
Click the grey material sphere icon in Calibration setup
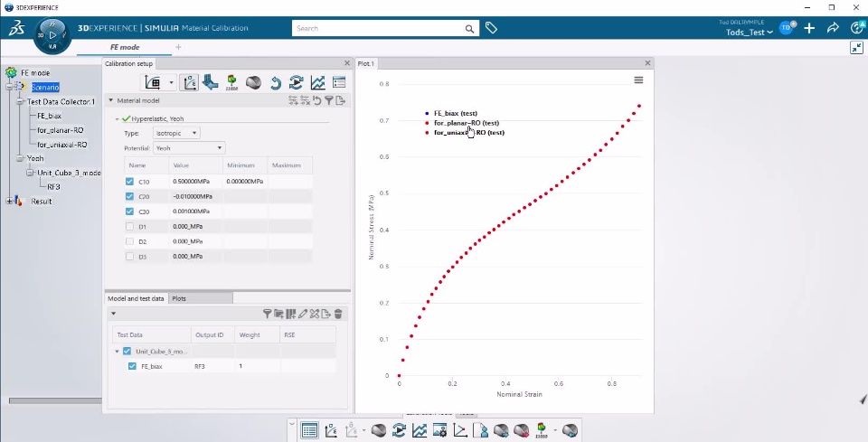[253, 82]
